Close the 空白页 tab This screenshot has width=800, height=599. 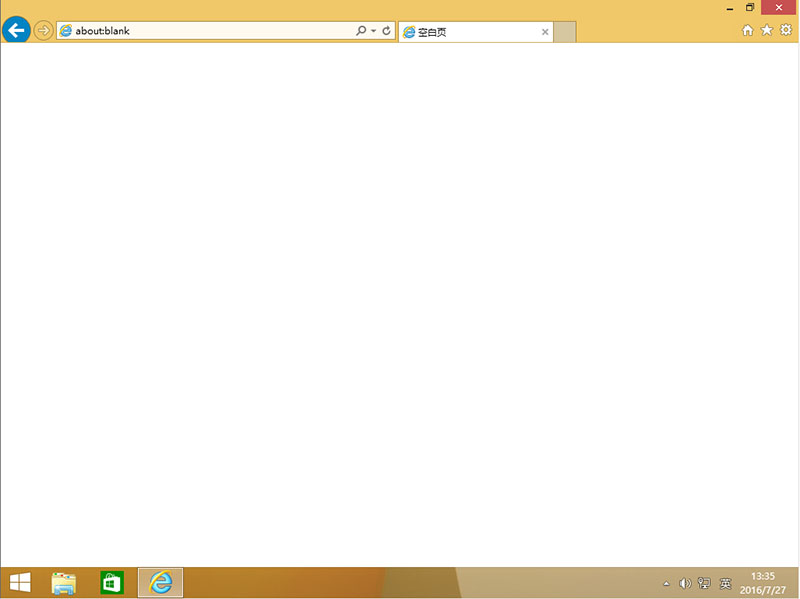[545, 32]
